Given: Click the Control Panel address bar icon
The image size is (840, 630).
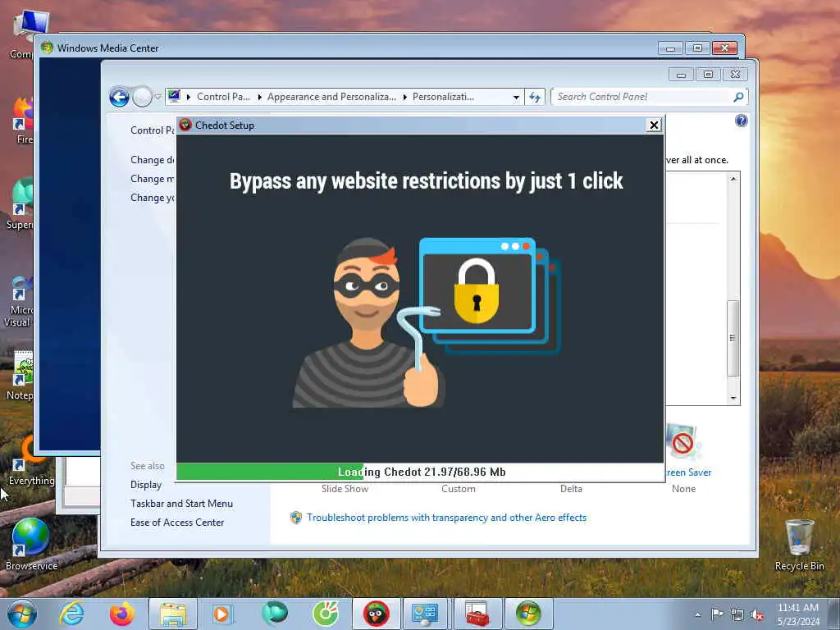Looking at the screenshot, I should 174,97.
